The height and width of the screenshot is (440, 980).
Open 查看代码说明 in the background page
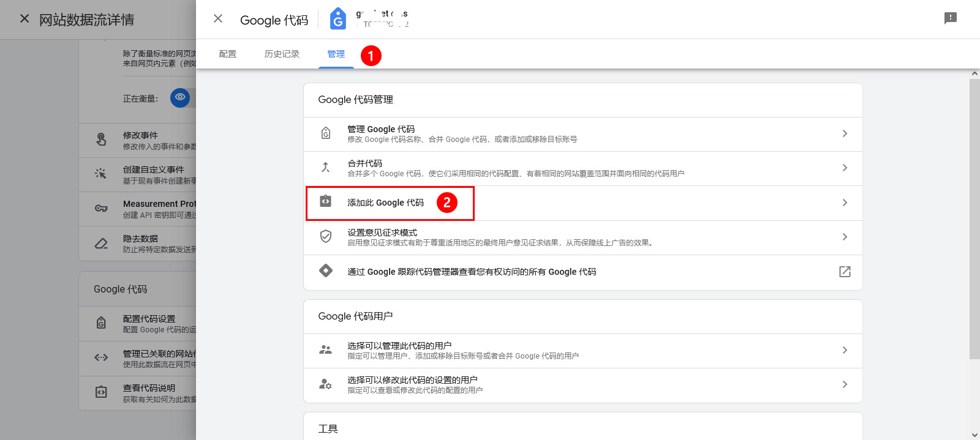tap(138, 393)
